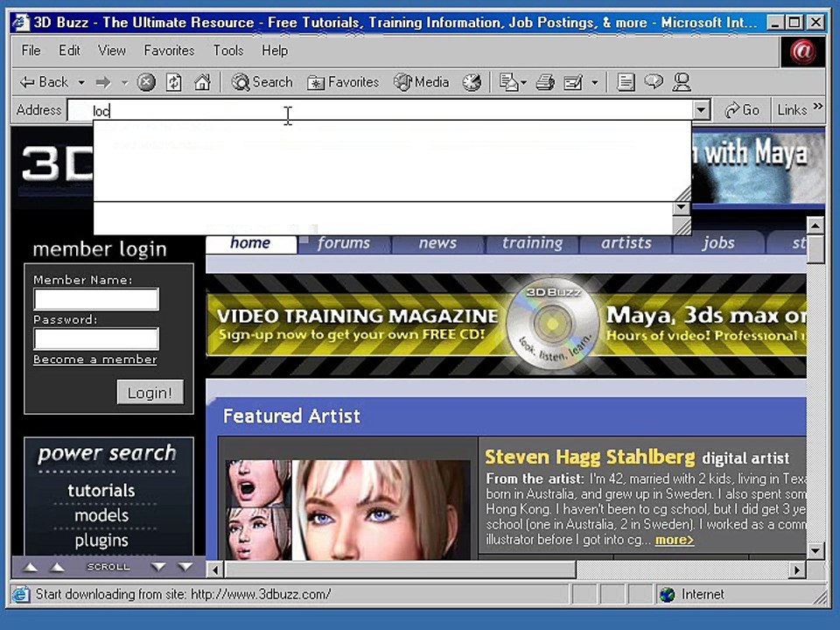Click the Discuss speech-bubble icon

click(654, 81)
